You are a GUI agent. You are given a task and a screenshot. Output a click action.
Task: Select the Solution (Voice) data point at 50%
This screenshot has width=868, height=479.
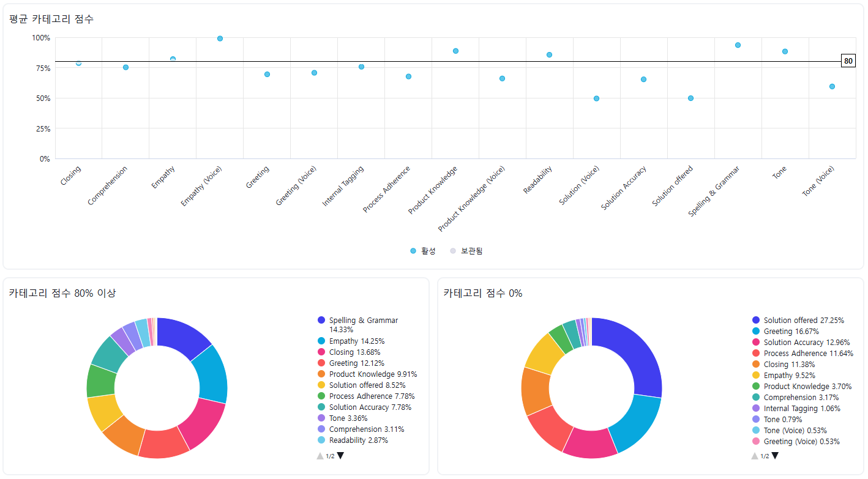pos(596,98)
